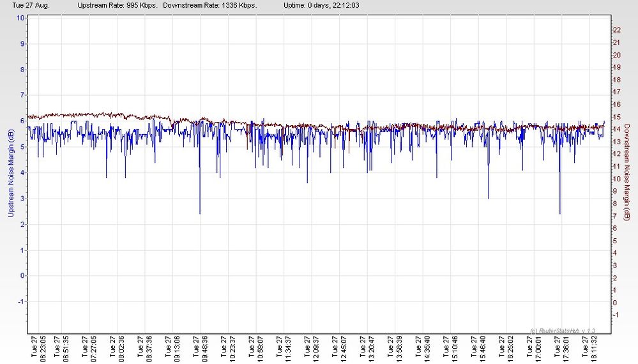
Task: Click the 19 tick on the downstream axis
Action: (617, 68)
